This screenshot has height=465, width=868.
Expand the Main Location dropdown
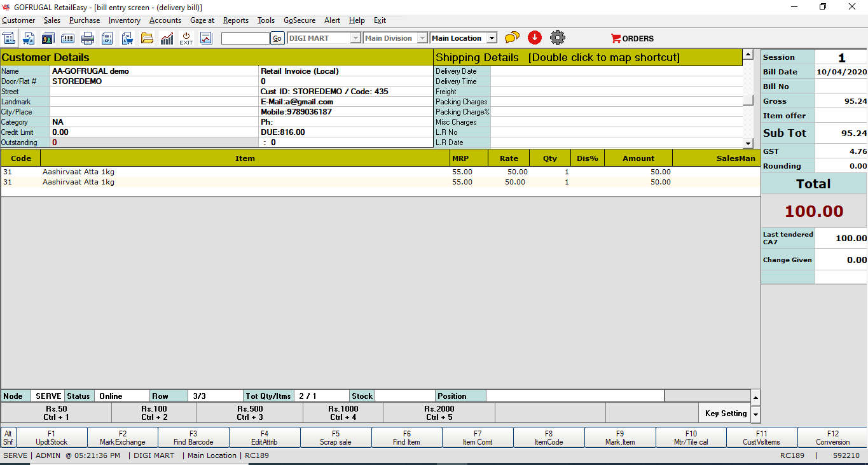(x=492, y=38)
